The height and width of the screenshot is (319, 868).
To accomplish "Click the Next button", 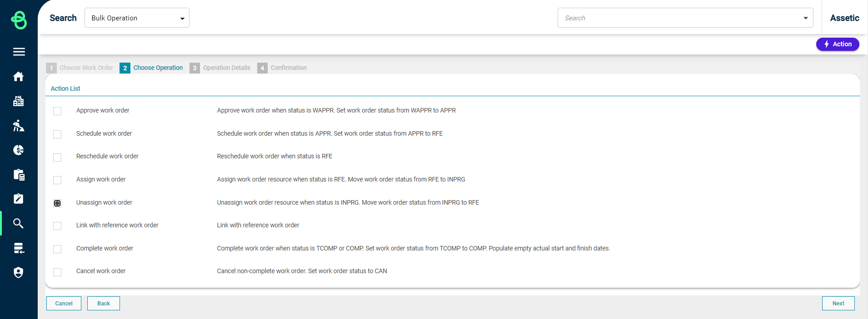I will tap(838, 304).
